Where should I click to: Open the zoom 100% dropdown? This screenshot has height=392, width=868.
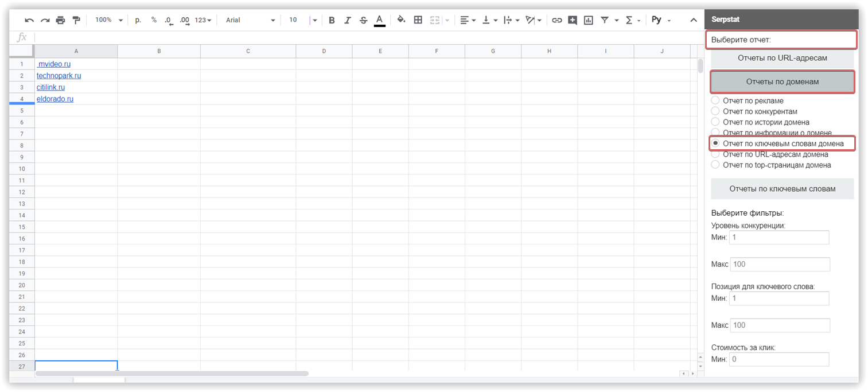pos(109,20)
